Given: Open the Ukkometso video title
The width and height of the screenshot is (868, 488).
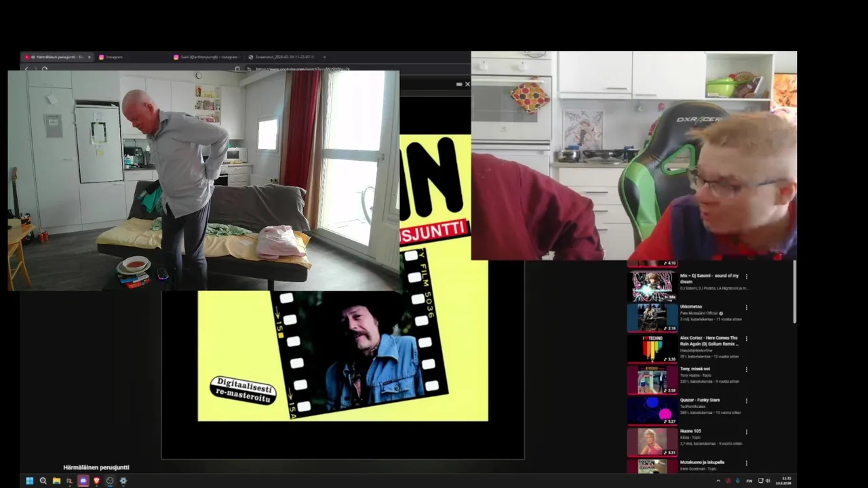Looking at the screenshot, I should [691, 306].
